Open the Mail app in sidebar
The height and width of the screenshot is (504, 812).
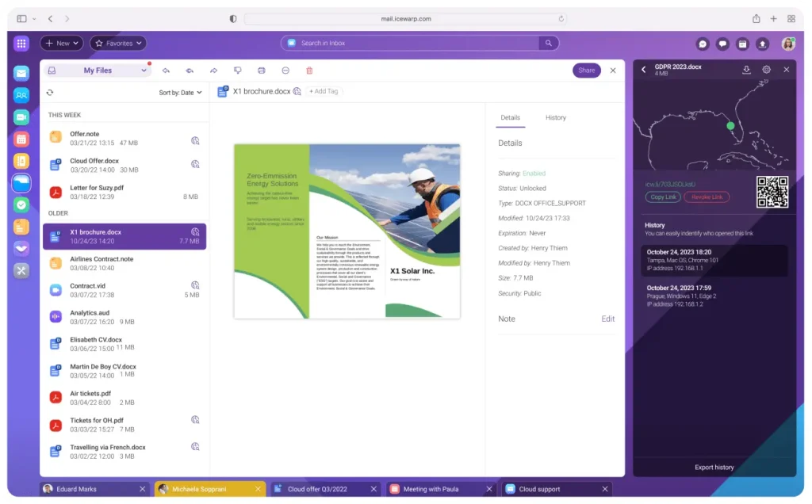(21, 73)
